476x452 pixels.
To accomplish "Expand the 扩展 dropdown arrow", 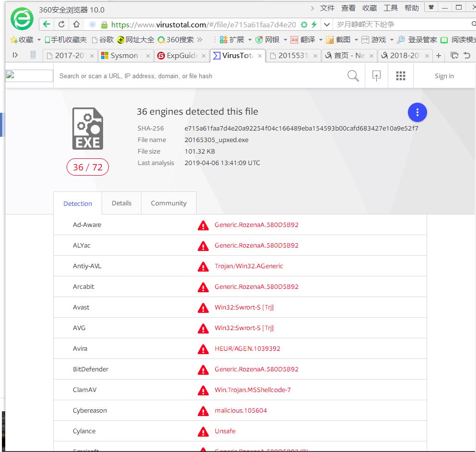I will [x=250, y=40].
